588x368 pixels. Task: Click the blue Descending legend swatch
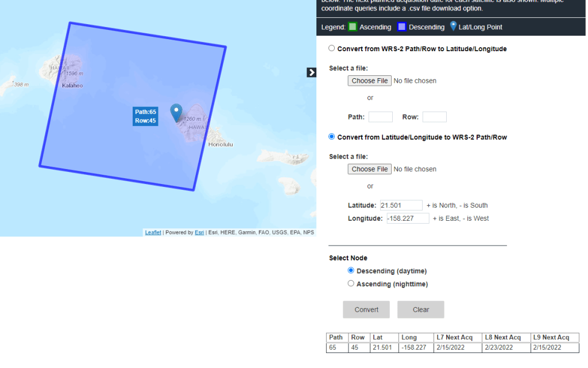[x=402, y=27]
